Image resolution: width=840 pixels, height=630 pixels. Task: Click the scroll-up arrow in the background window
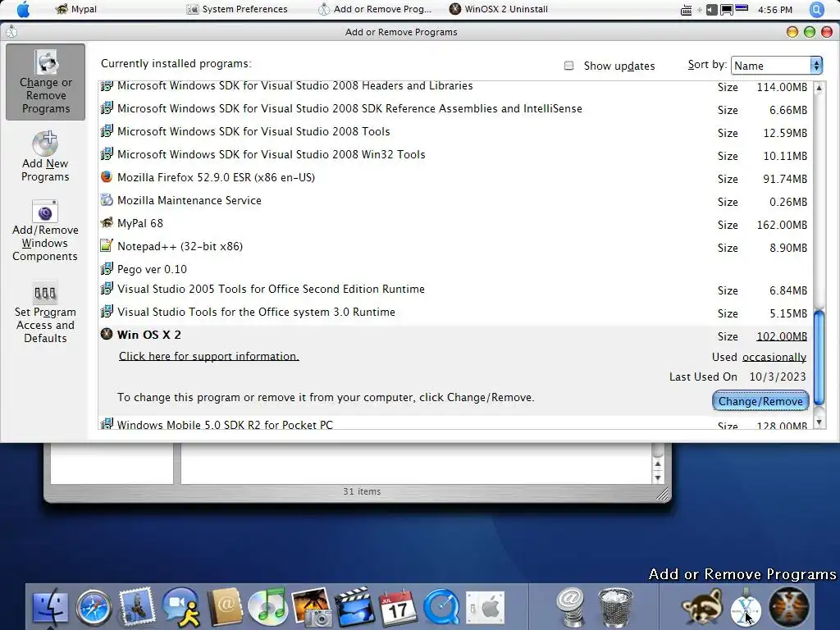[658, 464]
